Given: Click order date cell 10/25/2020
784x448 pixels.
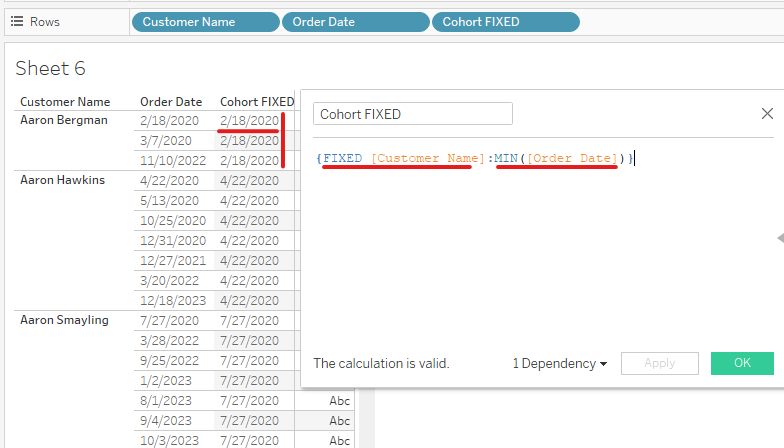Looking at the screenshot, I should pyautogui.click(x=173, y=220).
